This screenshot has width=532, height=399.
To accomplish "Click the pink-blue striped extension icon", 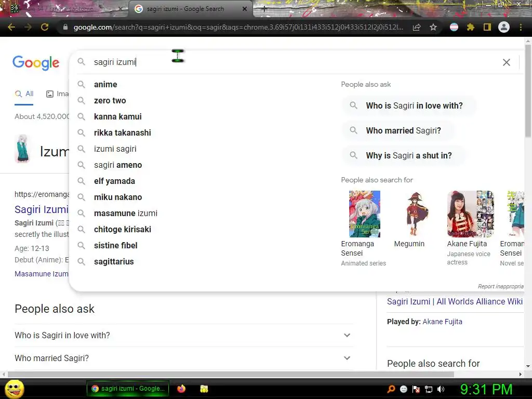I will click(454, 27).
